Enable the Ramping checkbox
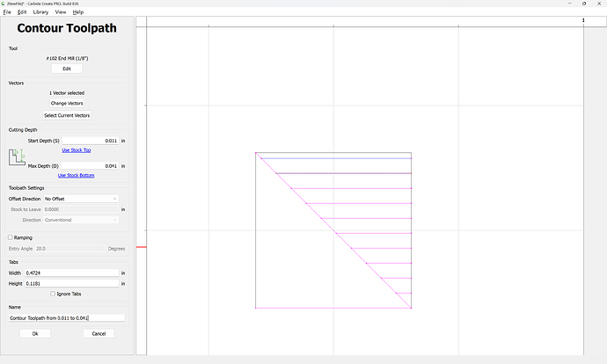607x364 pixels. [11, 237]
